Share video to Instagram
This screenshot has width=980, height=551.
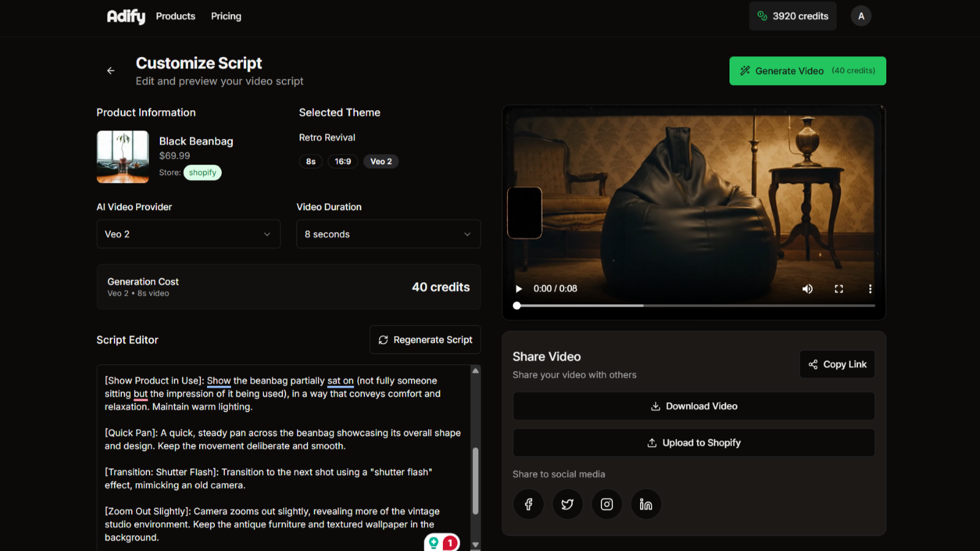point(607,504)
